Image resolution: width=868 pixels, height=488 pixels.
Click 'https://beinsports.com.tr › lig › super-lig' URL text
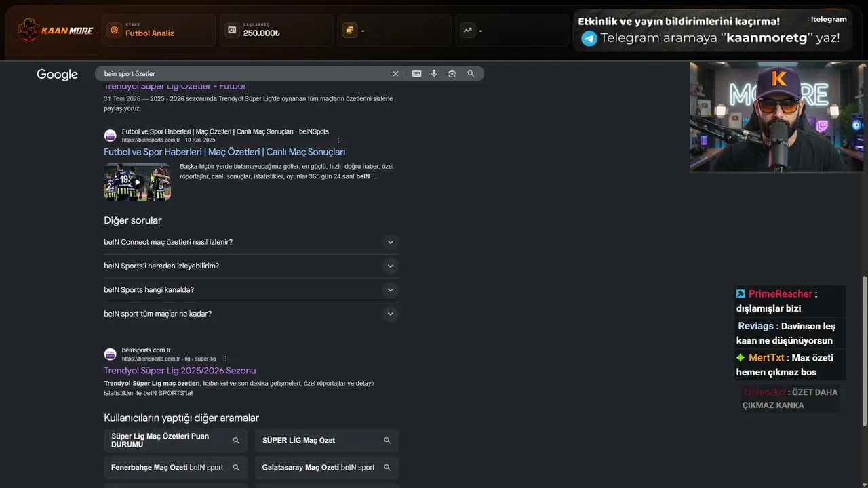[169, 359]
